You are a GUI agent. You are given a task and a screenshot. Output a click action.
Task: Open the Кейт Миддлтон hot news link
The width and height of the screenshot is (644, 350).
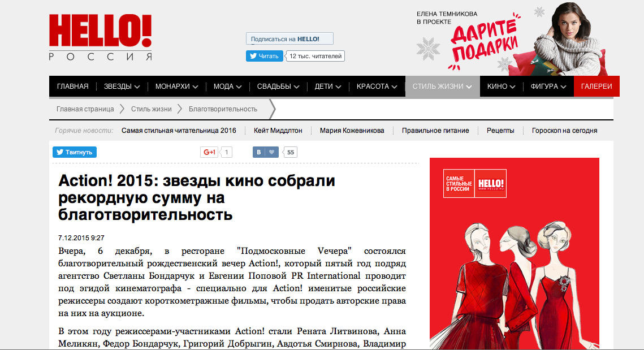[278, 130]
